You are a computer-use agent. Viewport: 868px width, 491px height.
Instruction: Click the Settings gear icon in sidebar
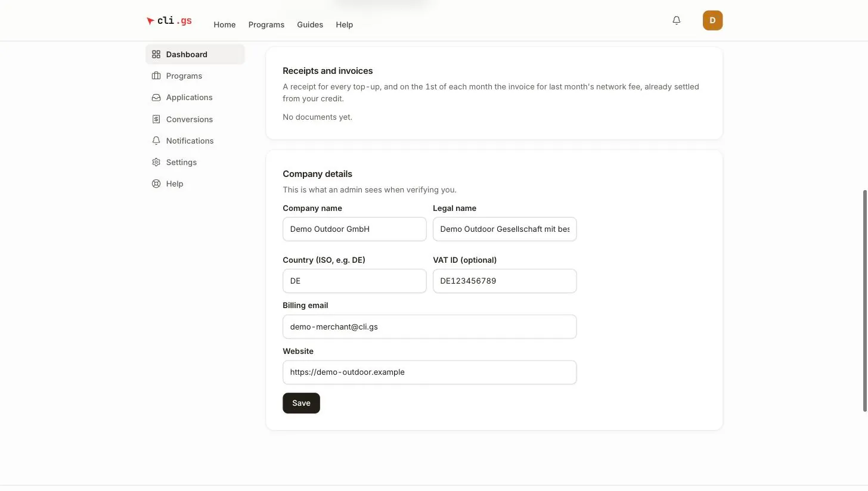[156, 162]
